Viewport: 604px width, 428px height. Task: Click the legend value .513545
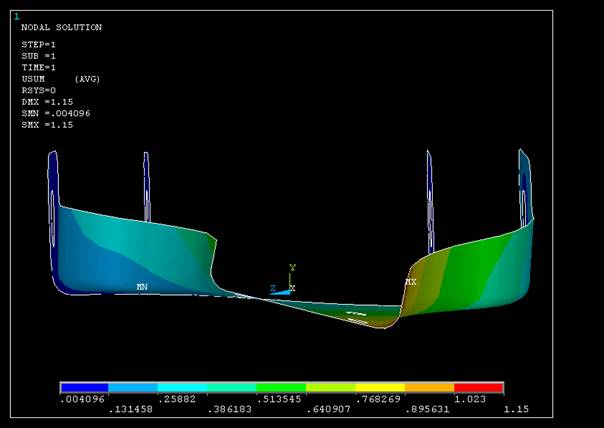coord(279,399)
